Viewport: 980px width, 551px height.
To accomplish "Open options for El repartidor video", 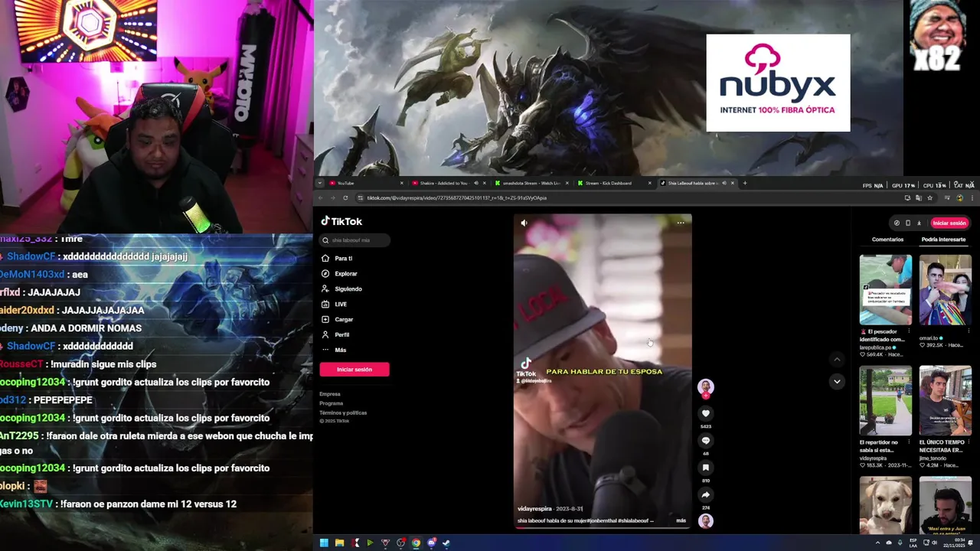I will pyautogui.click(x=909, y=442).
